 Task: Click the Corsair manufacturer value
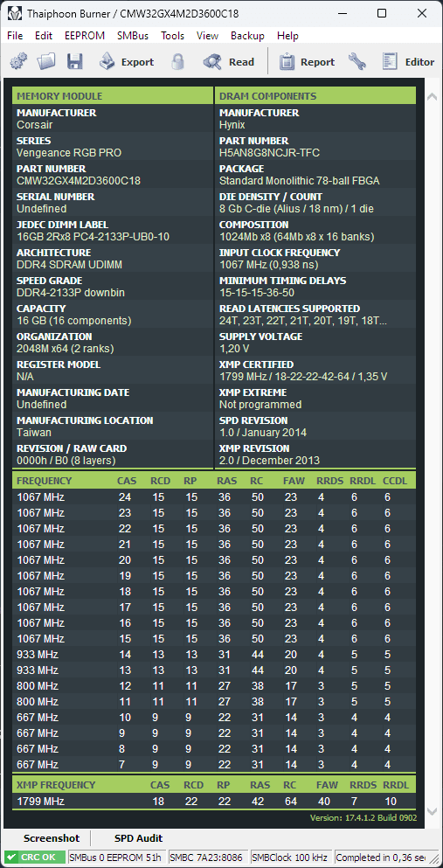coord(34,125)
